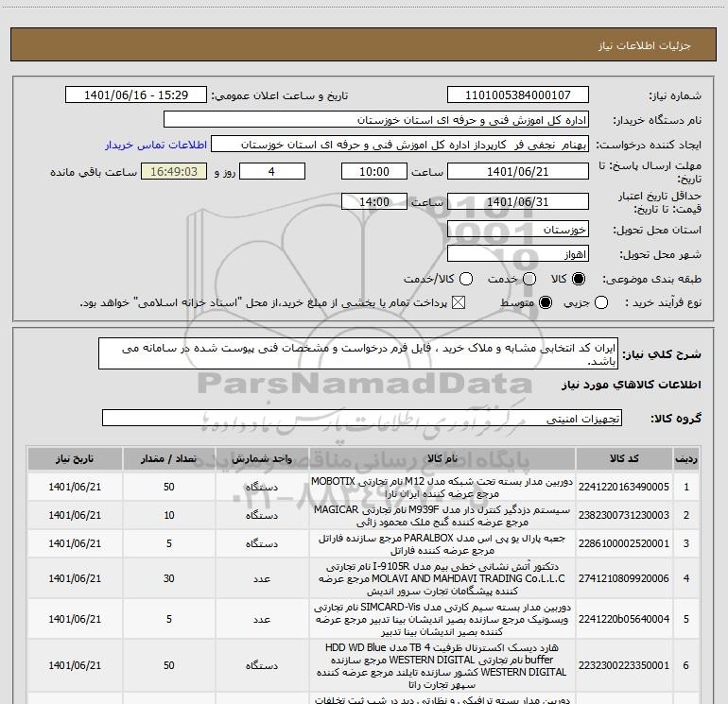Select product code 2382300731230003

coord(624,515)
